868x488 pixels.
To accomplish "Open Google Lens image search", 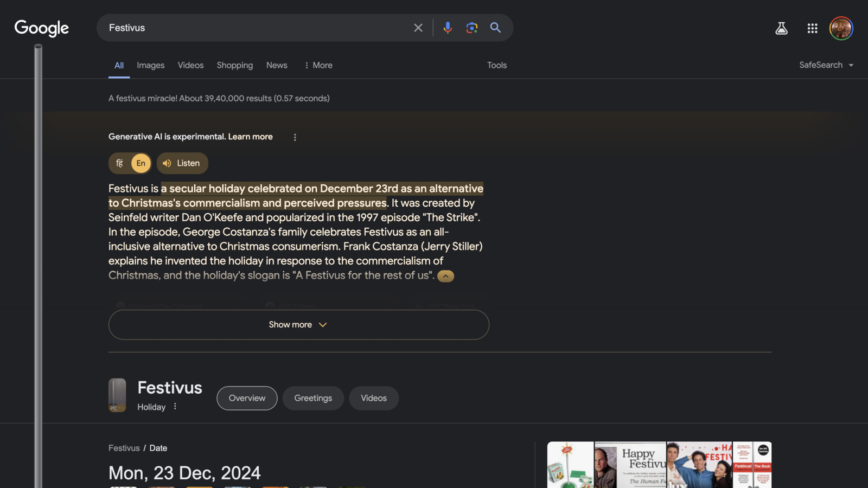I will (x=471, y=28).
